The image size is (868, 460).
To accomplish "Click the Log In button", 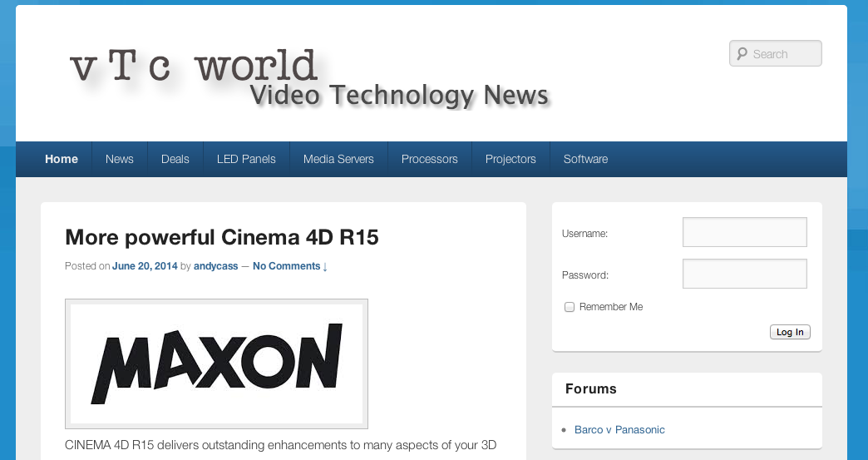I will pyautogui.click(x=790, y=332).
